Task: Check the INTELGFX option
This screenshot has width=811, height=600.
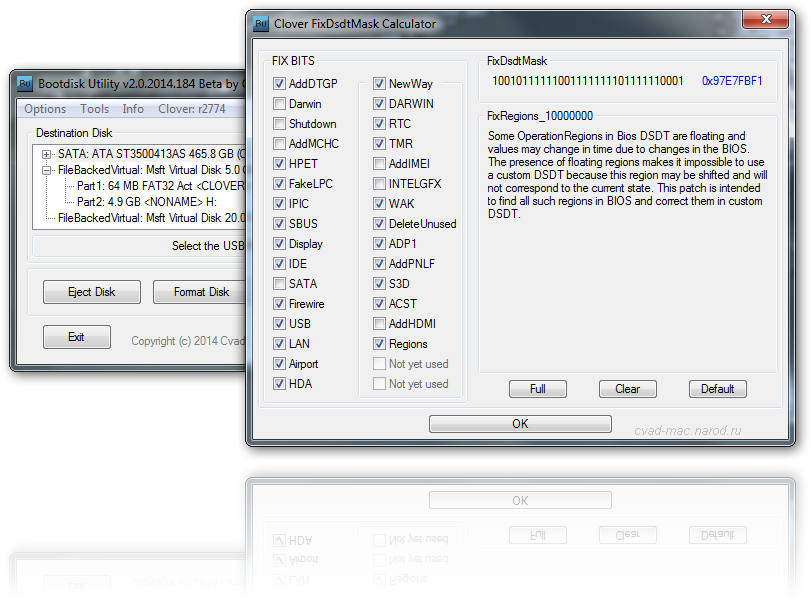Action: click(379, 184)
